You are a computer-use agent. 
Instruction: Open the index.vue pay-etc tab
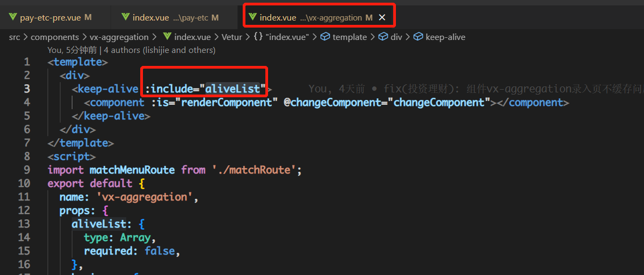pyautogui.click(x=170, y=18)
